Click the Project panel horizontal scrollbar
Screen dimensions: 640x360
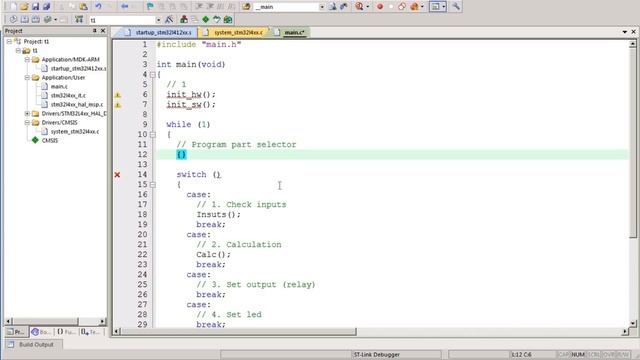[x=56, y=321]
